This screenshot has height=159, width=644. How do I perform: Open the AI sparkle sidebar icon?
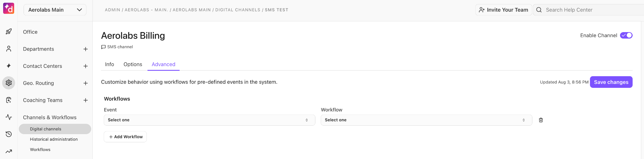pos(9,65)
